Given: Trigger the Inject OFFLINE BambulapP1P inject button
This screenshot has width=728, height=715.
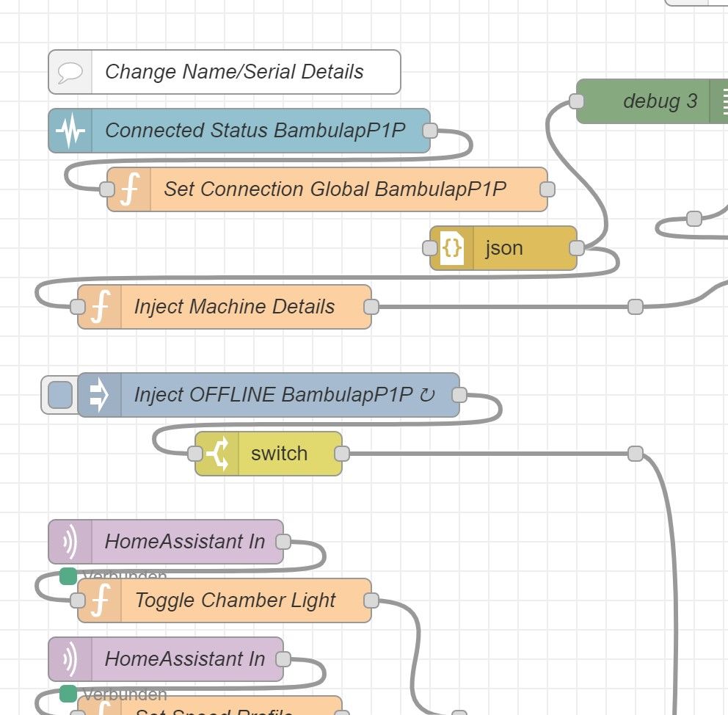Looking at the screenshot, I should (60, 395).
